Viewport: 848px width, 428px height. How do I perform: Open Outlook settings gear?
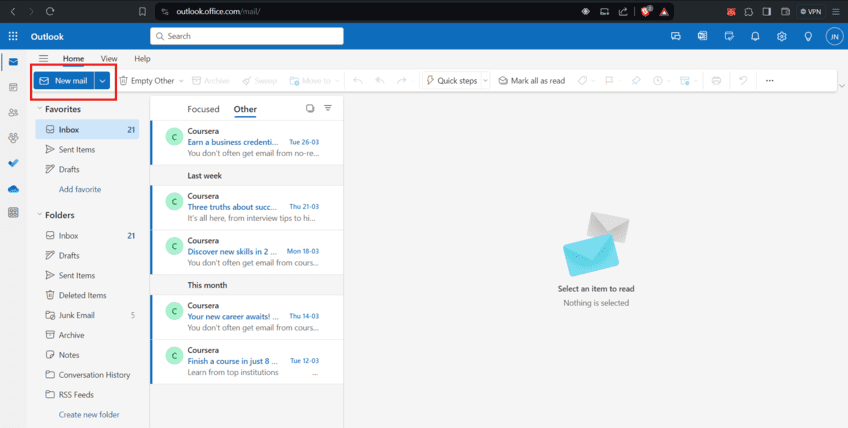pos(781,36)
